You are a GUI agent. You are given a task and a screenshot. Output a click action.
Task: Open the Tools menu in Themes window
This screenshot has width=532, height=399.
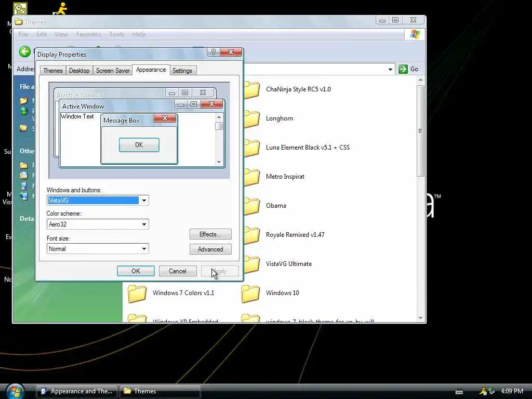116,34
